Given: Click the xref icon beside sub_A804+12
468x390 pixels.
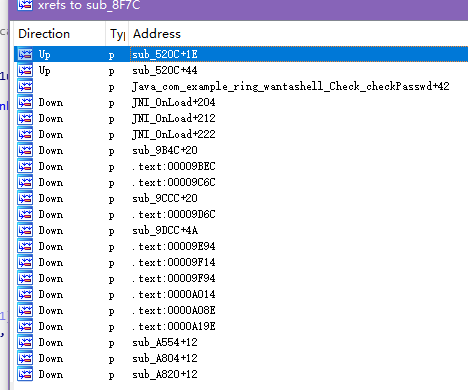Looking at the screenshot, I should tap(25, 358).
